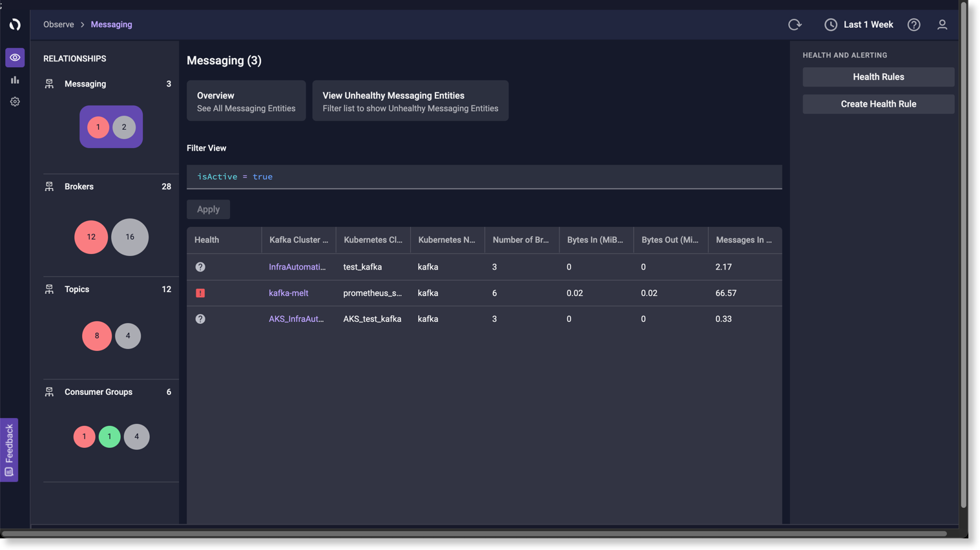Select red 1 bubble under Consumer Groups
This screenshot has height=550, width=980.
click(x=84, y=437)
